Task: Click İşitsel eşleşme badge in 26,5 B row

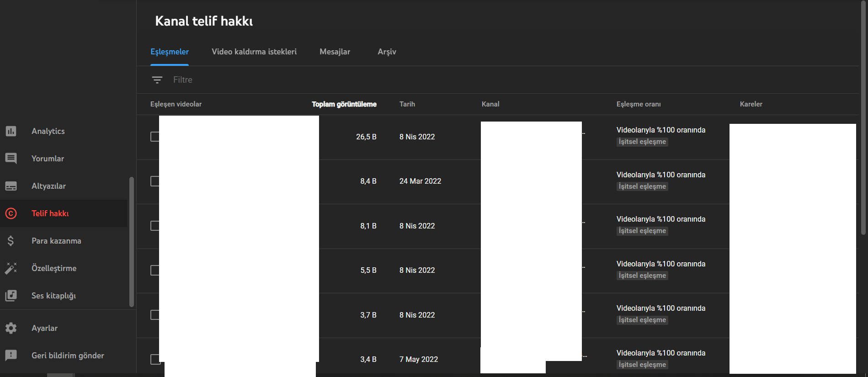Action: [642, 142]
